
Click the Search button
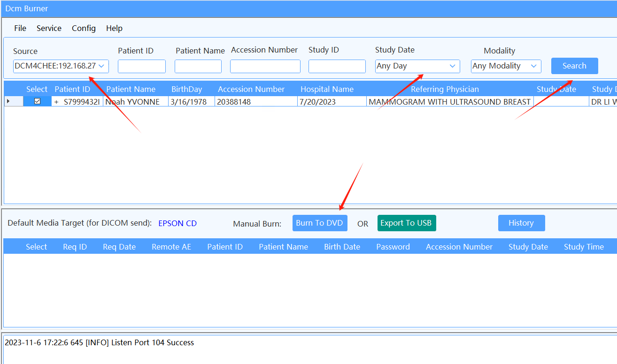[x=574, y=66]
